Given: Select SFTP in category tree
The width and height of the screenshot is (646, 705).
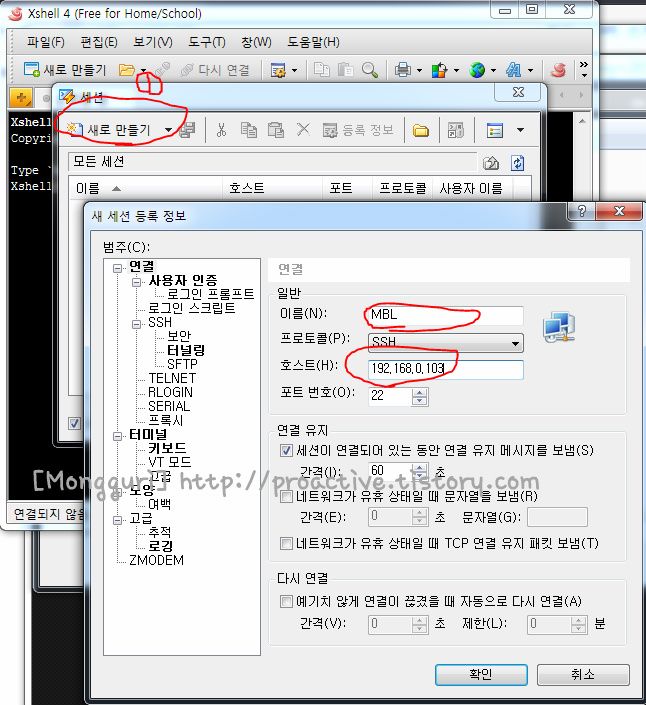Looking at the screenshot, I should point(182,364).
